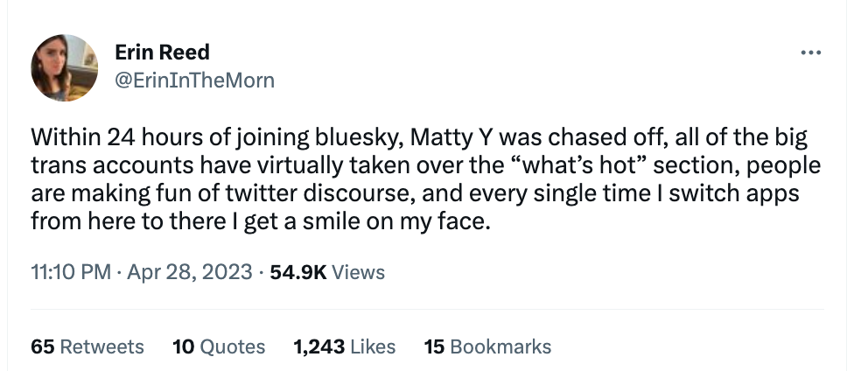The width and height of the screenshot is (868, 371).
Task: See who gave the 1,243 Likes
Action: 345,346
